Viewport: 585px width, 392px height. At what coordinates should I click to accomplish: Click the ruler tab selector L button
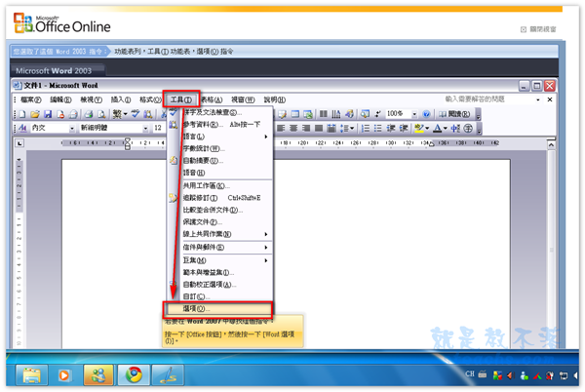[x=19, y=142]
